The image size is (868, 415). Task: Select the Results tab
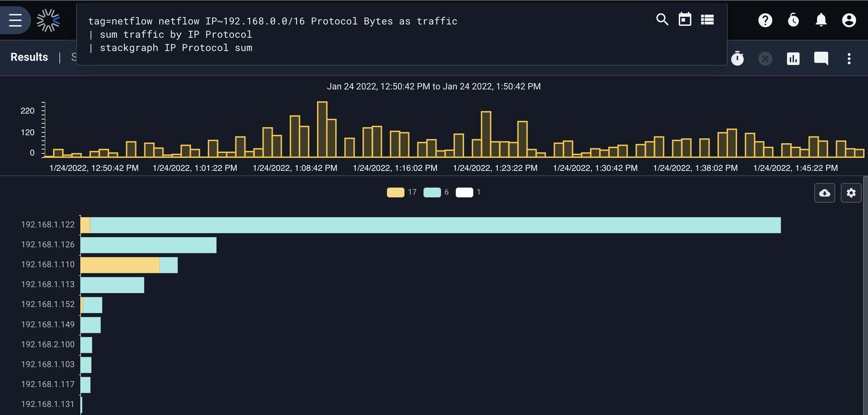tap(29, 57)
